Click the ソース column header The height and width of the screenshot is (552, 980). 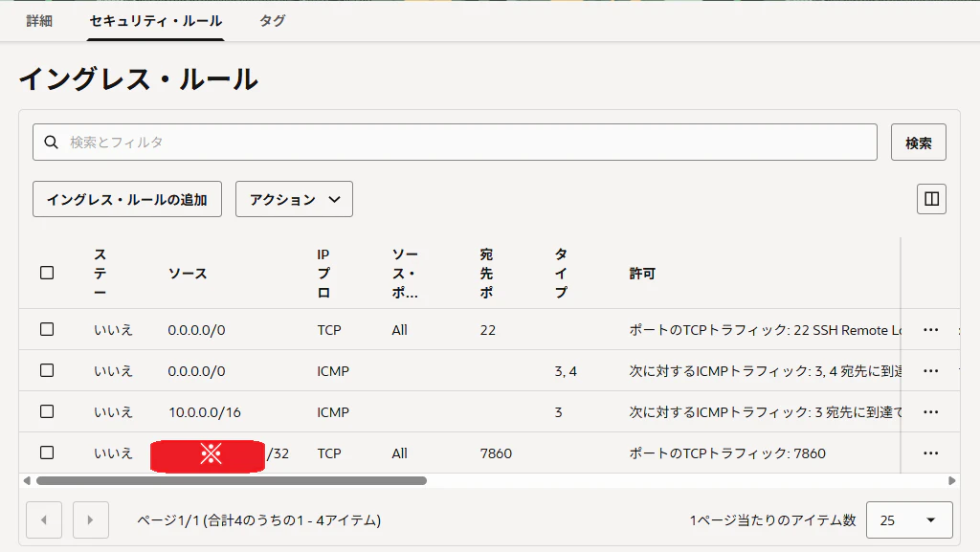point(188,274)
